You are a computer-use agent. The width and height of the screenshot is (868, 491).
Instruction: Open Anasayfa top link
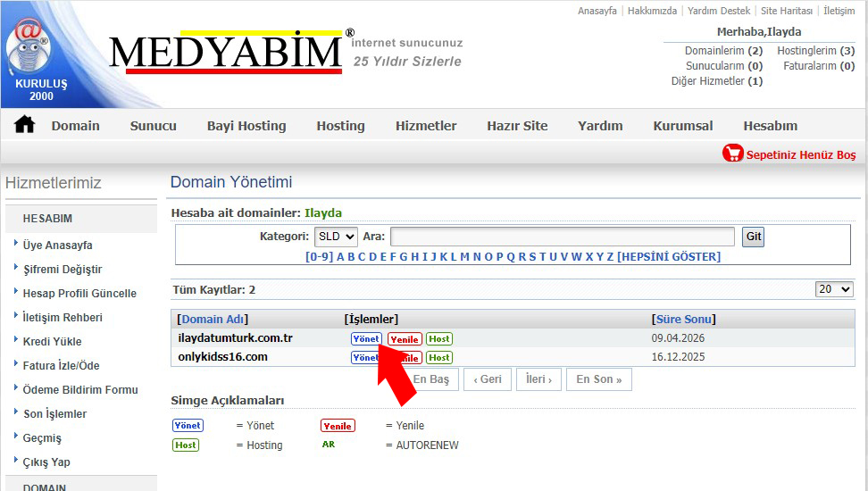[597, 11]
